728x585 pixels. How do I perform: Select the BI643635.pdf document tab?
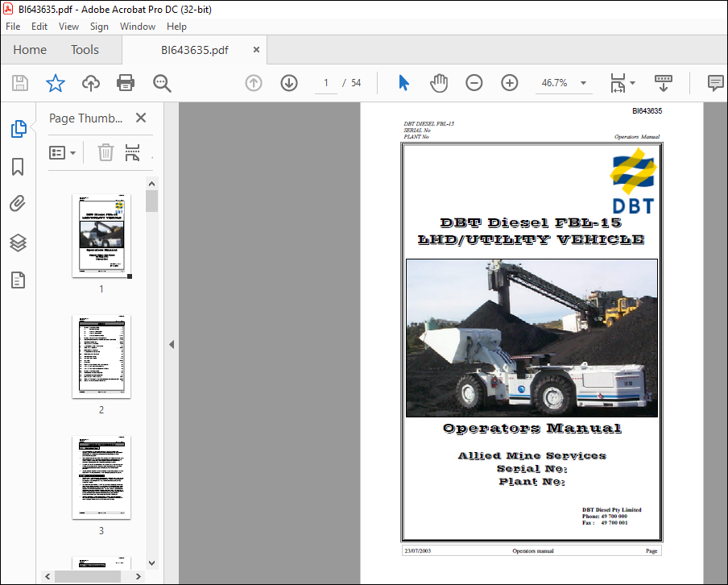click(195, 50)
